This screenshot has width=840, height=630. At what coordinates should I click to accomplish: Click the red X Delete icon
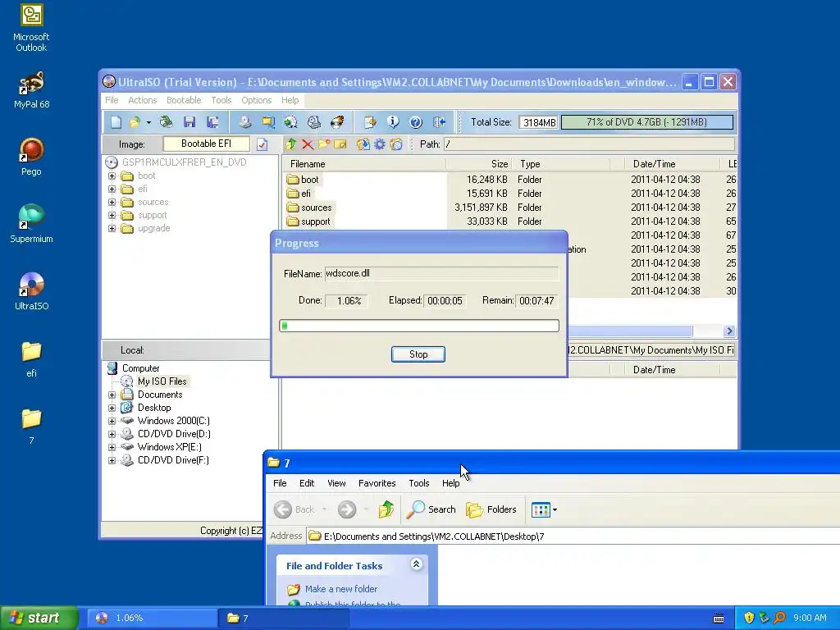[x=308, y=144]
